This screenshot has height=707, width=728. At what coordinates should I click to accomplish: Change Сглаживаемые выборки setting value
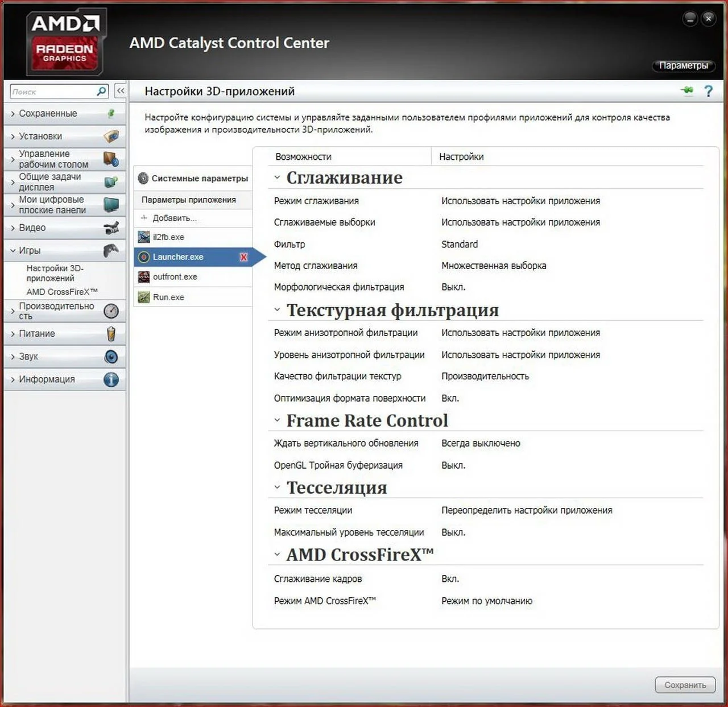tap(520, 222)
